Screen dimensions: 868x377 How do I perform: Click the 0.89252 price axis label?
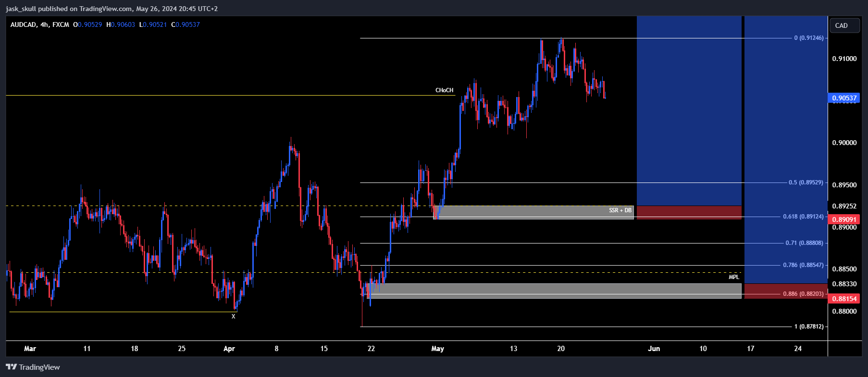[x=844, y=206]
